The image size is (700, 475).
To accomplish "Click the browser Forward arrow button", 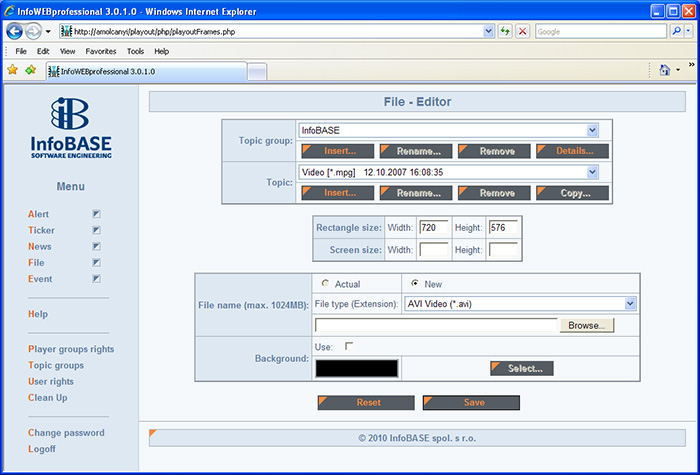I will click(33, 32).
